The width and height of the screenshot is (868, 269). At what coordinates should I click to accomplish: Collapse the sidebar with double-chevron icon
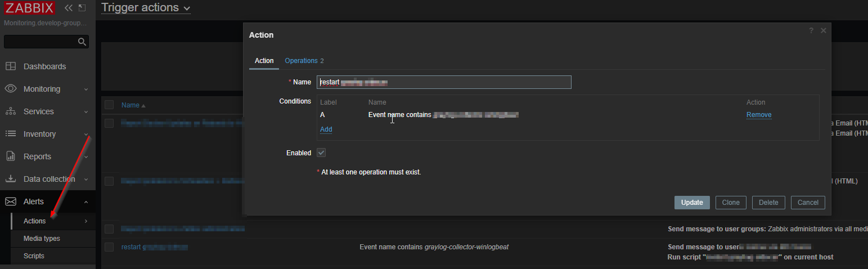[x=69, y=8]
